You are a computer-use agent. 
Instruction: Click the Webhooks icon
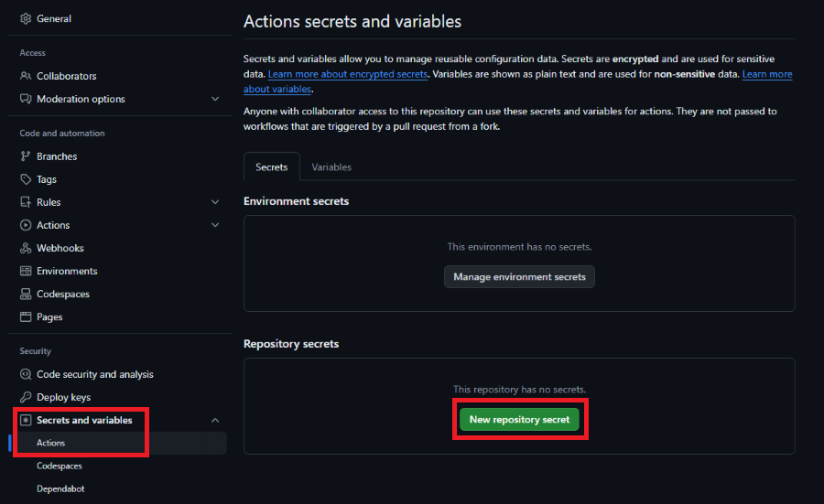[26, 248]
